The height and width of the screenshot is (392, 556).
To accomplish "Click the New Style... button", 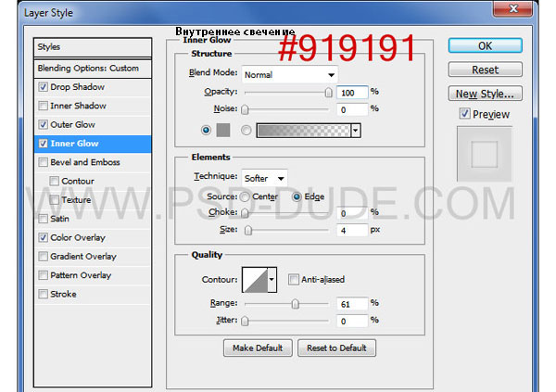I will pos(485,94).
